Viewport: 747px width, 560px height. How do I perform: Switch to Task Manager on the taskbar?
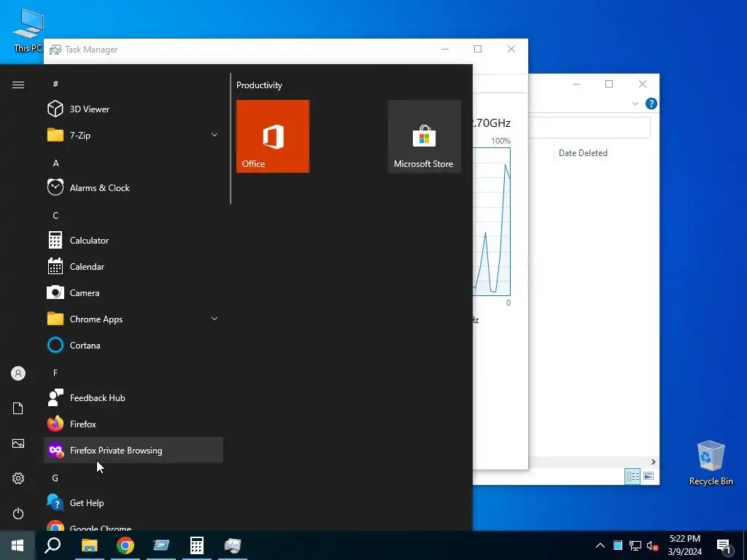[x=233, y=545]
